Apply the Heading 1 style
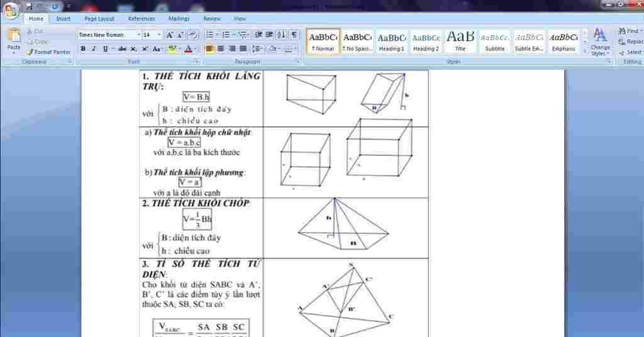This screenshot has width=644, height=337. pyautogui.click(x=391, y=41)
